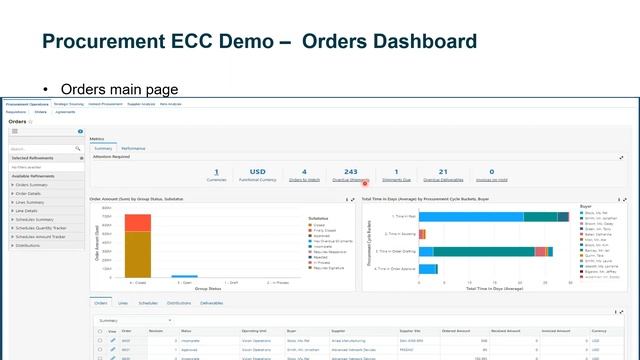
Task: Click the Currencies count value 1
Action: click(x=216, y=172)
